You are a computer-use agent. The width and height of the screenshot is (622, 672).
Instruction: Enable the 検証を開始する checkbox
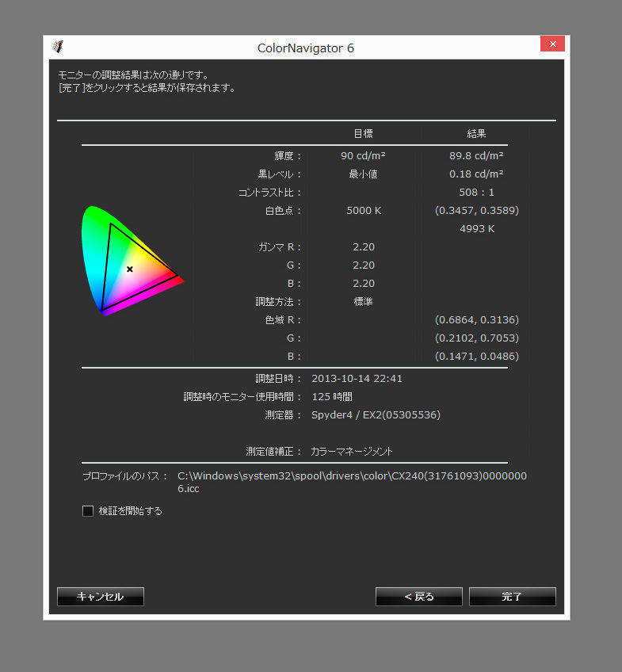coord(88,511)
